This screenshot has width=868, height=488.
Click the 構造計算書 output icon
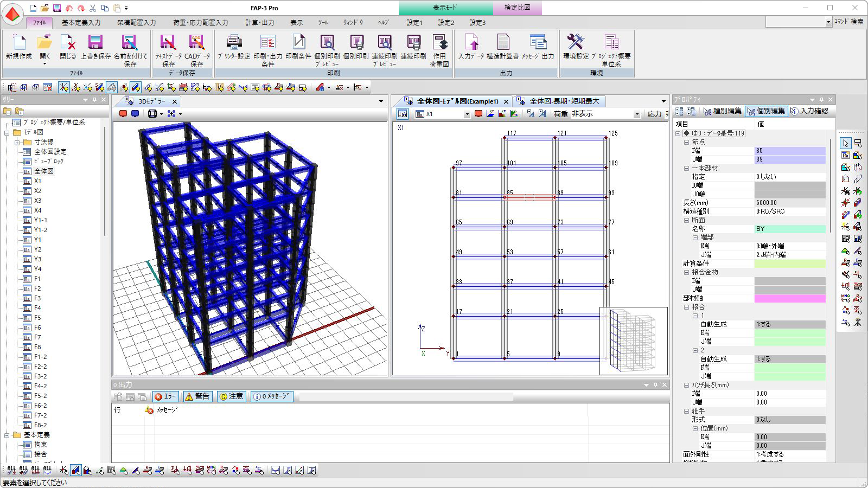click(503, 47)
